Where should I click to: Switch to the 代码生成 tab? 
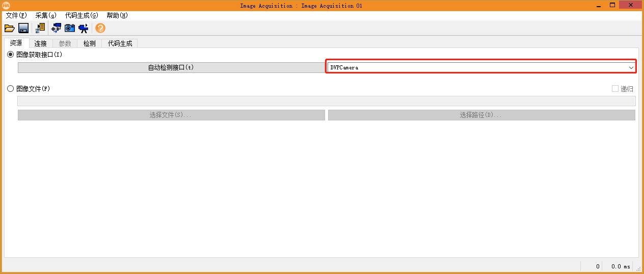[x=120, y=43]
